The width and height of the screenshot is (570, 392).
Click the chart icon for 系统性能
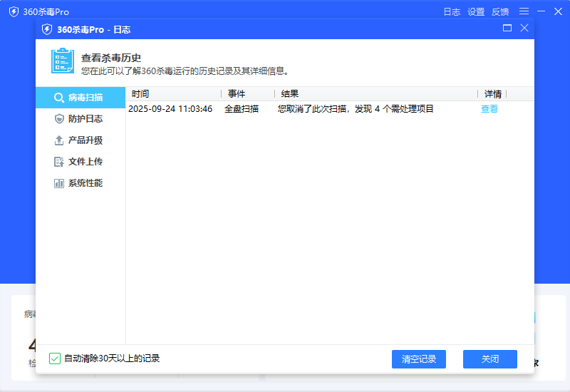pos(59,183)
